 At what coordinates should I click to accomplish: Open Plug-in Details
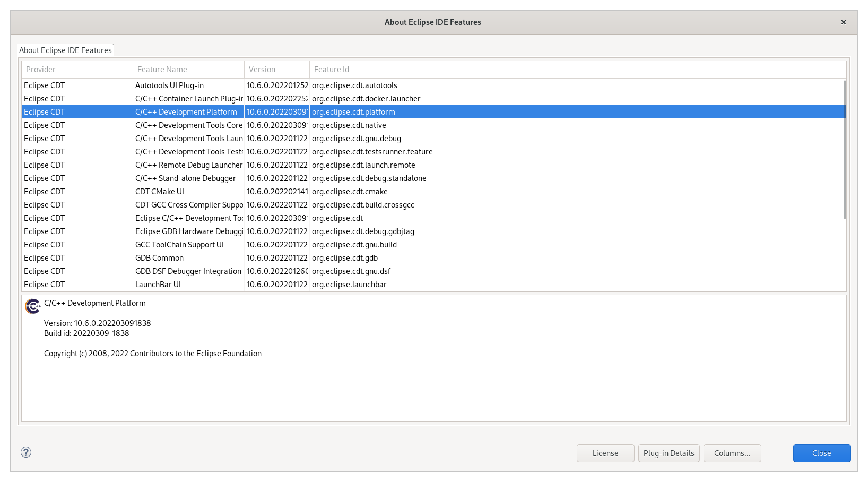point(669,453)
